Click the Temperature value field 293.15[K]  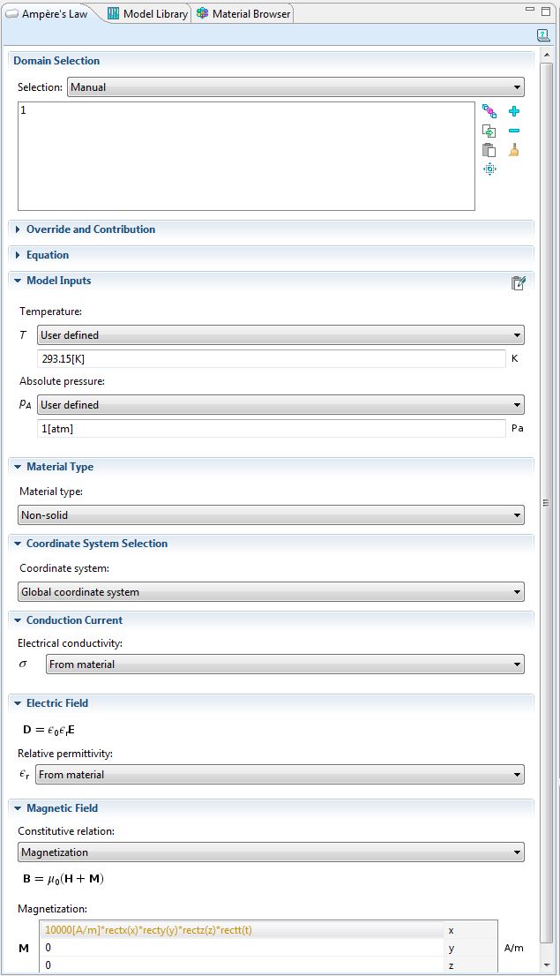coord(272,359)
